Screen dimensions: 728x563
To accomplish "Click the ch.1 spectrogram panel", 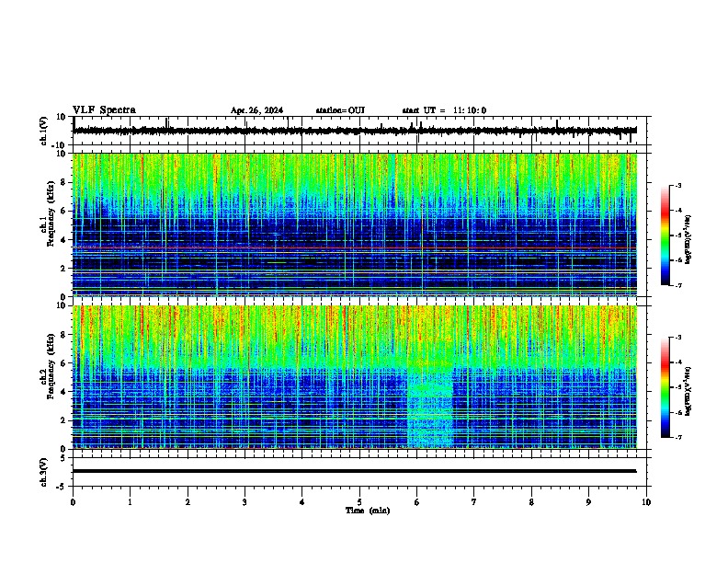I will (355, 224).
